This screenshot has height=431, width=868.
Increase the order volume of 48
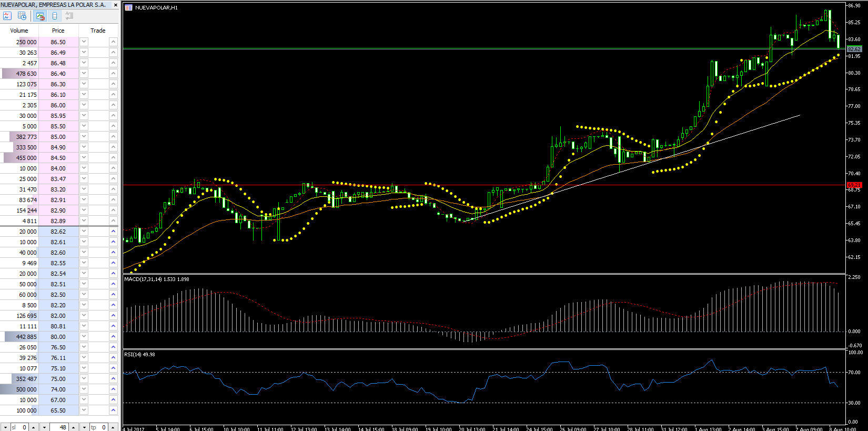pyautogui.click(x=74, y=427)
